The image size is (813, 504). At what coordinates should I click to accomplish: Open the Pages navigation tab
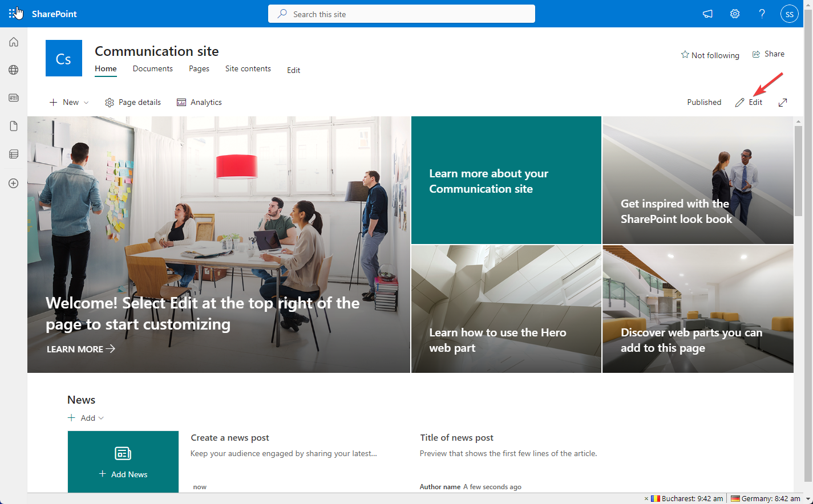pos(199,69)
